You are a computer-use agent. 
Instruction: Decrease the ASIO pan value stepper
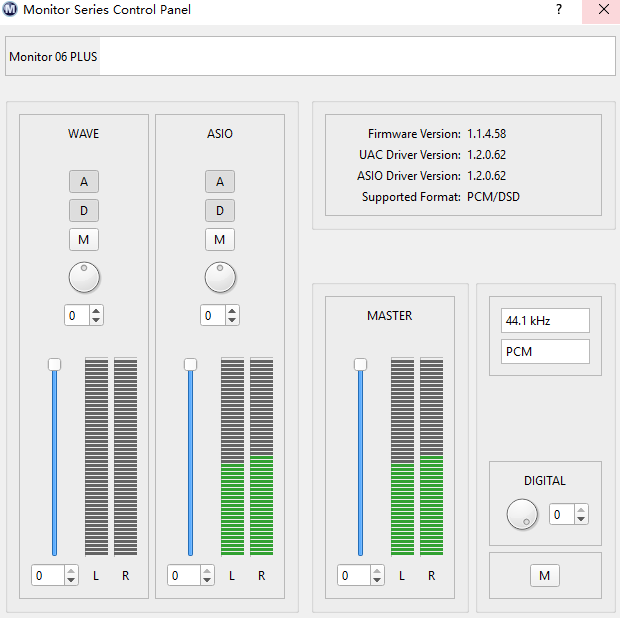(232, 320)
